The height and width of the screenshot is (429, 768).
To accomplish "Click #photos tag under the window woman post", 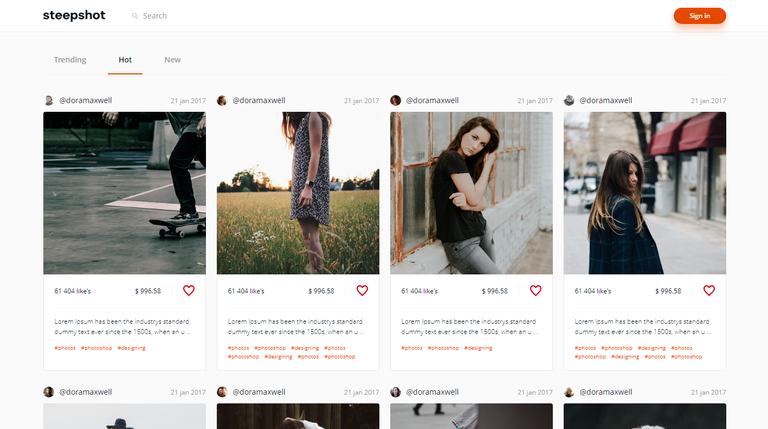I will point(412,348).
